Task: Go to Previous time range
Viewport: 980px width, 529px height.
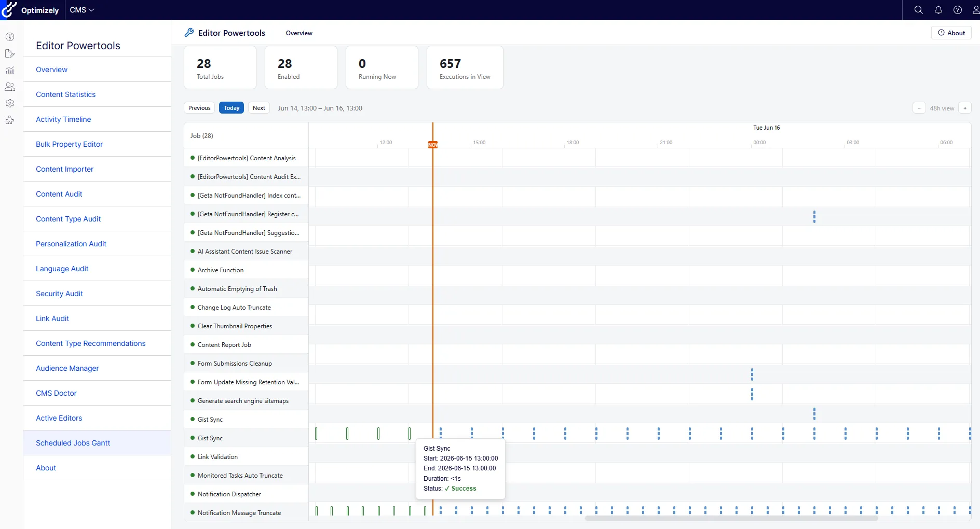Action: (199, 108)
